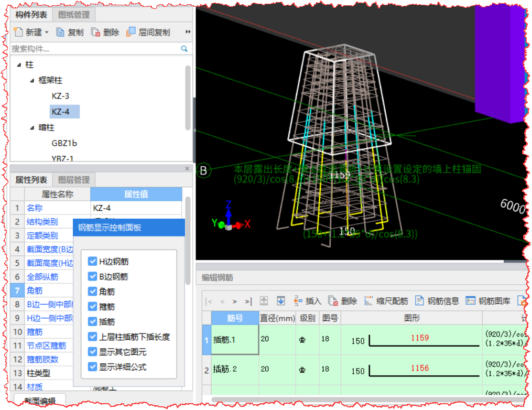Viewport: 532px width, 410px height.
Task: Click the XYZ axis gizmo in 3D view
Action: pos(231,216)
